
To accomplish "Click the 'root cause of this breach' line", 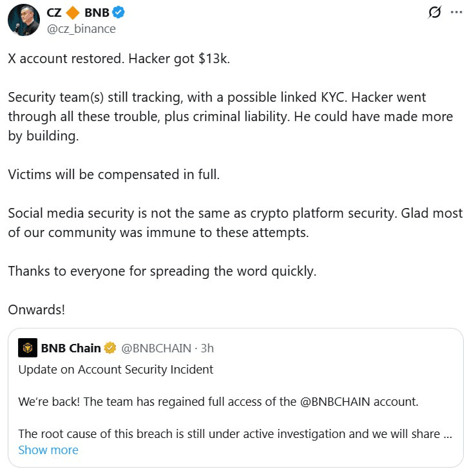I will pos(231,433).
